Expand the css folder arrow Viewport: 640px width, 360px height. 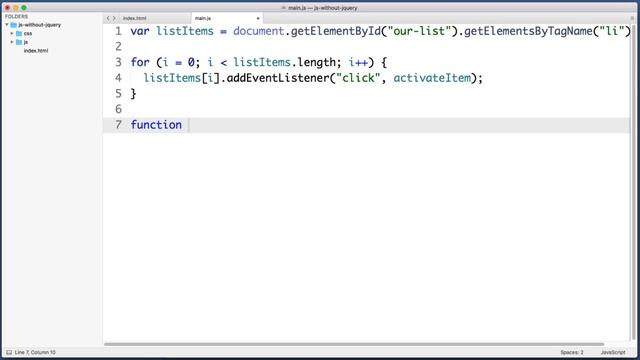(x=12, y=33)
